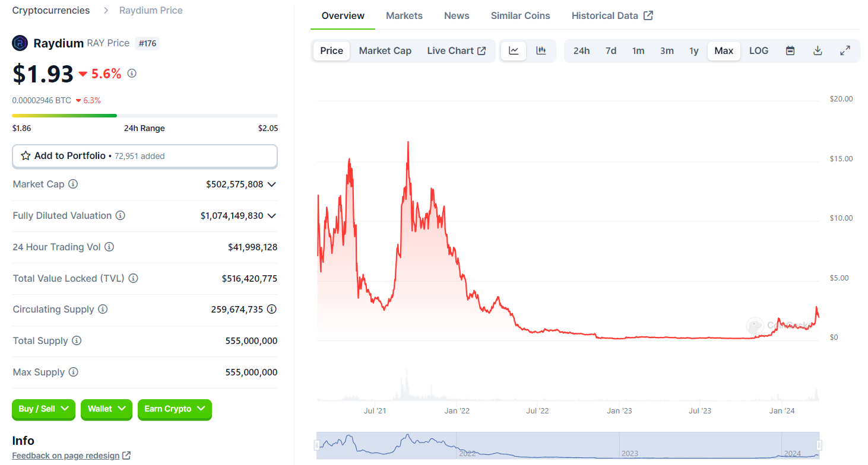Switch to the Markets tab
This screenshot has height=465, width=868.
pyautogui.click(x=404, y=15)
